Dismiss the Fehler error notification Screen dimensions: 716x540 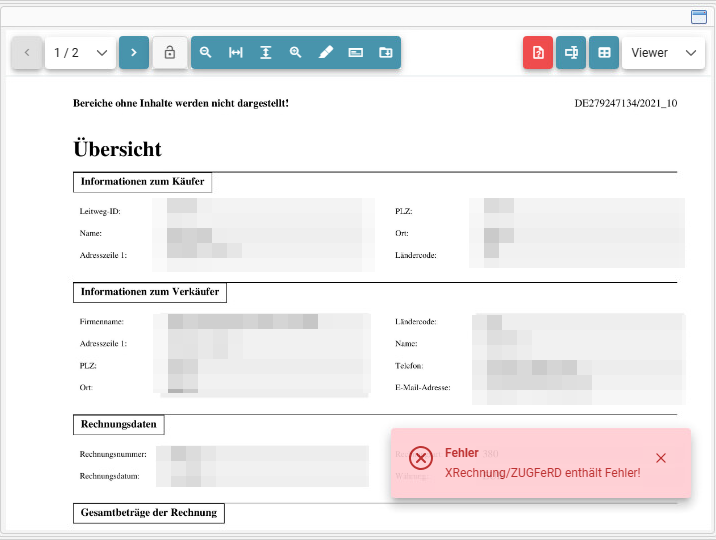(x=661, y=458)
